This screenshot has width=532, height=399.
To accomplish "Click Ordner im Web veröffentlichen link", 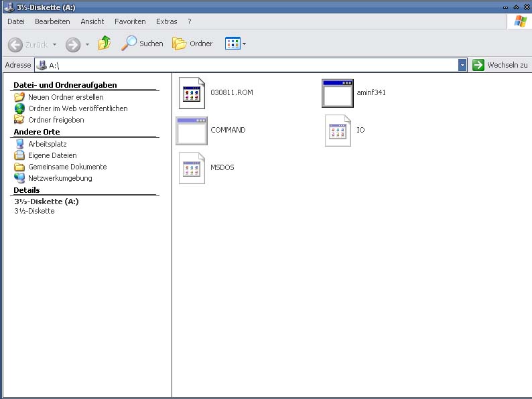I will [x=78, y=108].
